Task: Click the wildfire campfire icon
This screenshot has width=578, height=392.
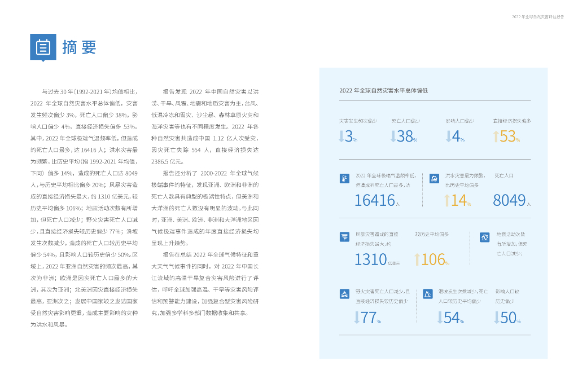Action: coord(344,294)
